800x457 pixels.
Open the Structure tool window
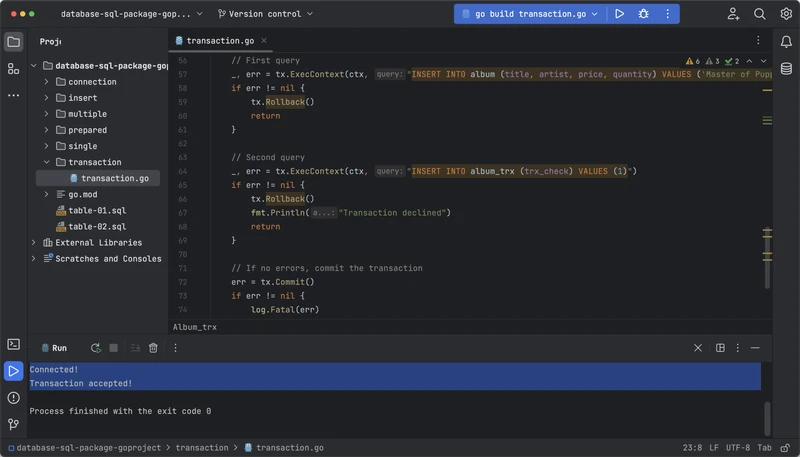(13, 68)
